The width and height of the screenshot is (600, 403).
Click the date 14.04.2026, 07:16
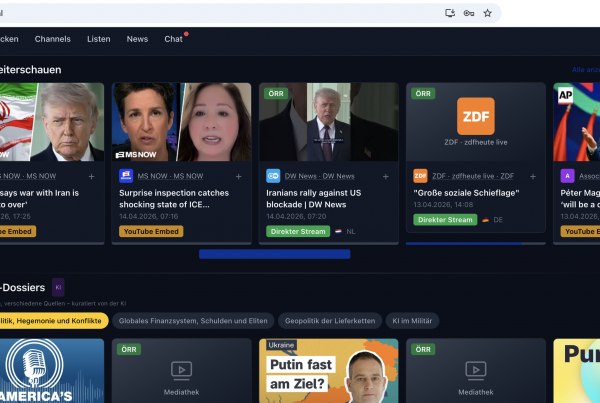point(148,216)
